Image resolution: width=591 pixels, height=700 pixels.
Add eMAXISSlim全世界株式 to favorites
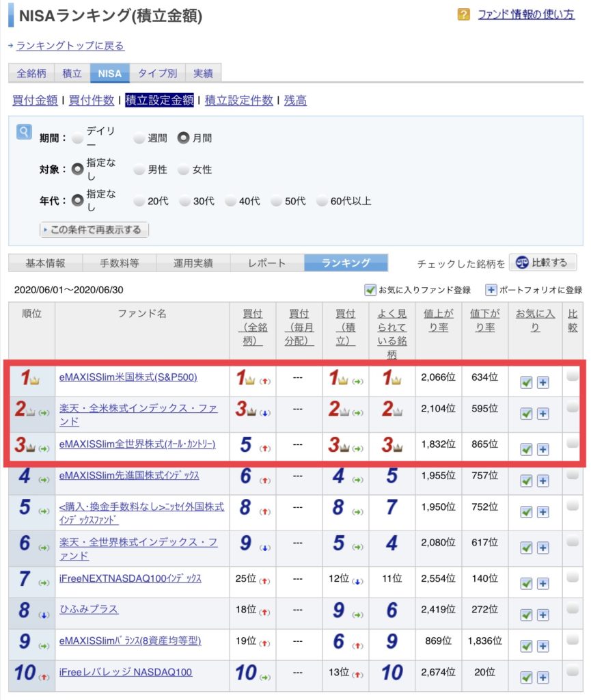pos(526,450)
